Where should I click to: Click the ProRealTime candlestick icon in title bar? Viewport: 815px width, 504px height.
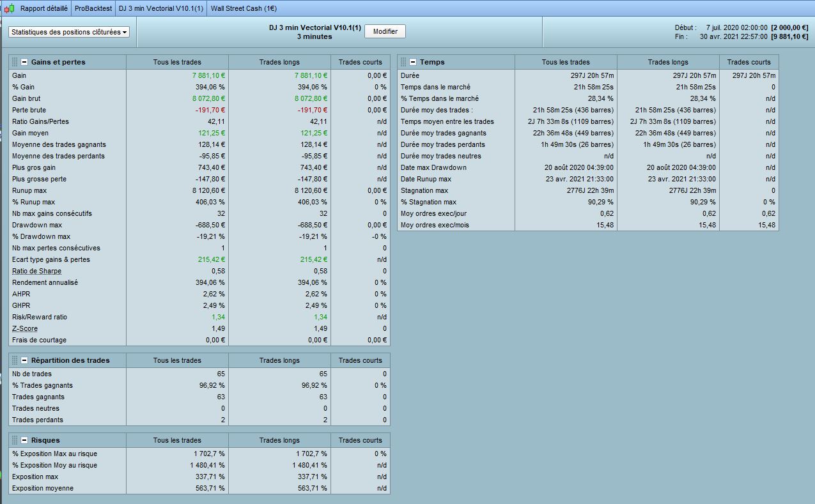[x=9, y=9]
